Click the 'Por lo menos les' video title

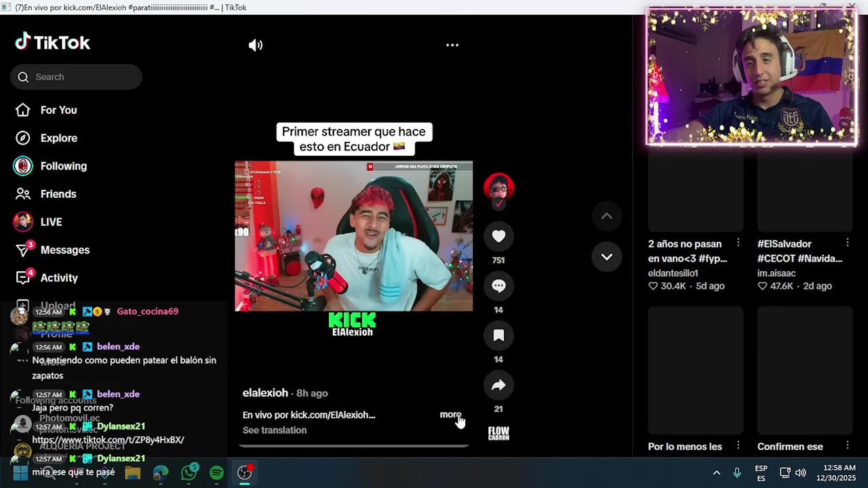(685, 447)
